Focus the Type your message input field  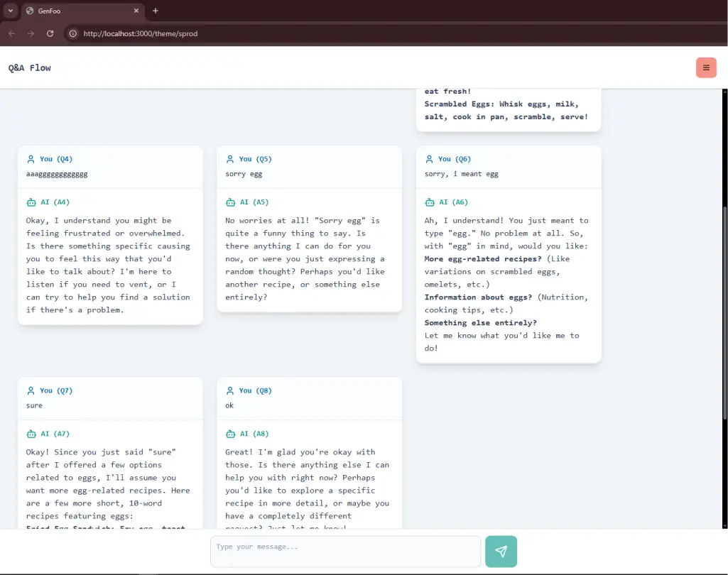[x=345, y=551]
